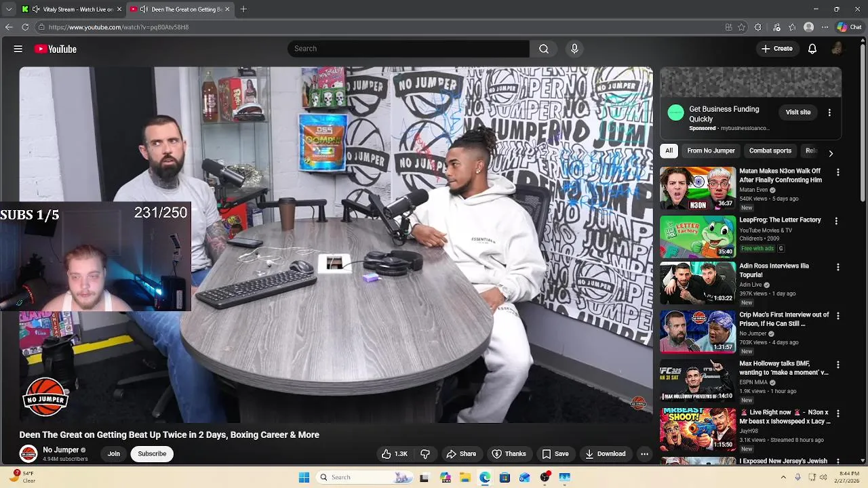The image size is (868, 488).
Task: Mute the Deen The Great tab audio
Action: point(144,9)
